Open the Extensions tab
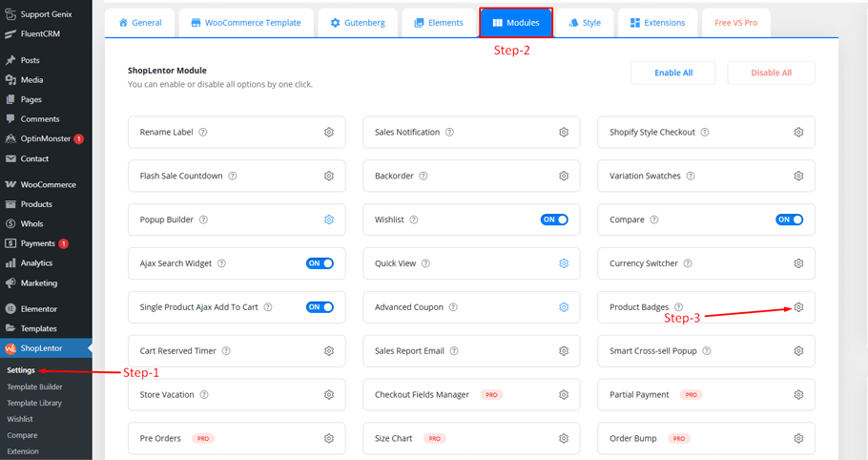 [657, 23]
